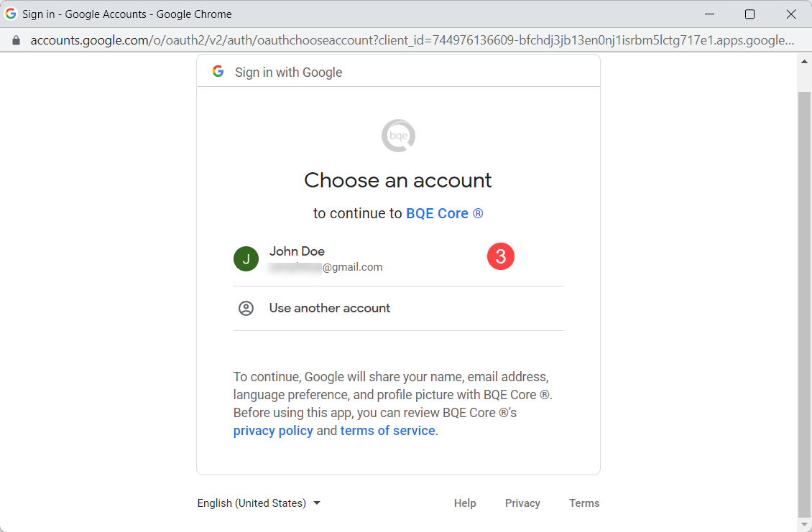
Task: Open the BQE Core ® link
Action: [x=444, y=213]
